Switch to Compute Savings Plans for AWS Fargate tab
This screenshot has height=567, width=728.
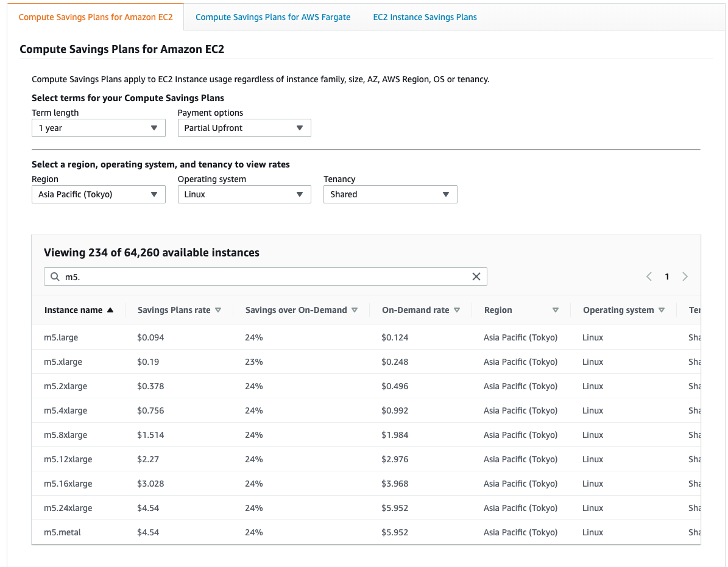coord(272,17)
